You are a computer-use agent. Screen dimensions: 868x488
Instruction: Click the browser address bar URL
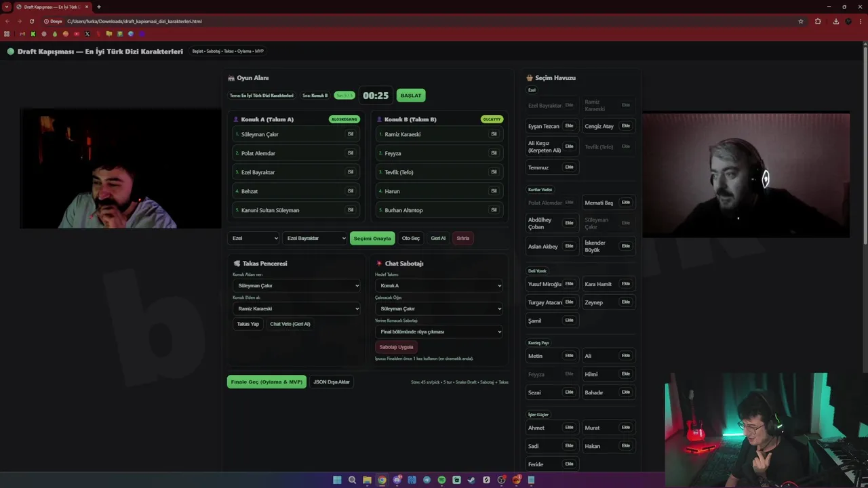tap(134, 21)
